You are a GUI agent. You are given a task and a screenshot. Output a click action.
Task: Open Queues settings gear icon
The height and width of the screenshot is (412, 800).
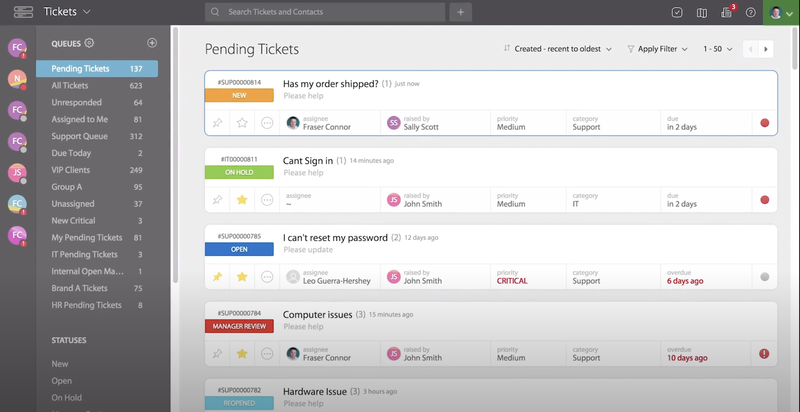tap(89, 43)
